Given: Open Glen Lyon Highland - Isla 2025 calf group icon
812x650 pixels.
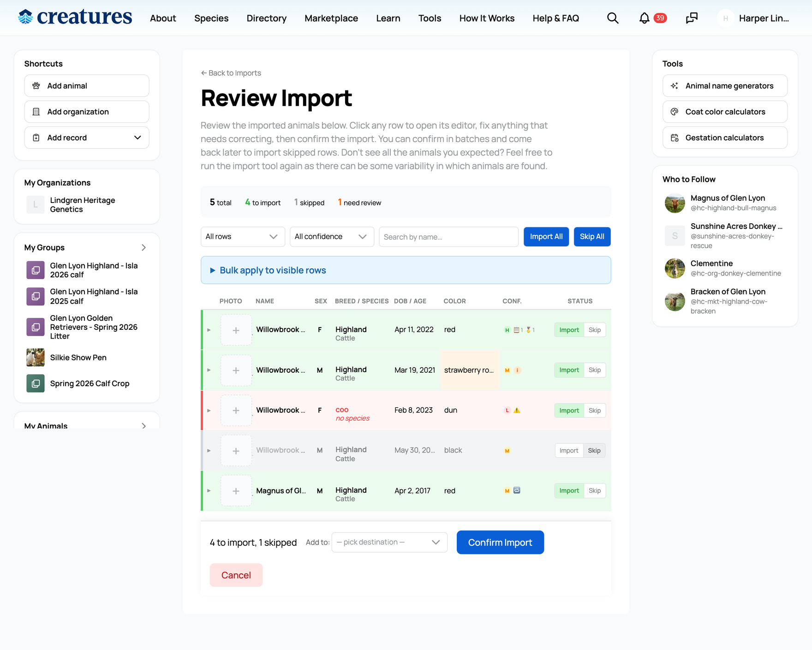Looking at the screenshot, I should pyautogui.click(x=36, y=296).
